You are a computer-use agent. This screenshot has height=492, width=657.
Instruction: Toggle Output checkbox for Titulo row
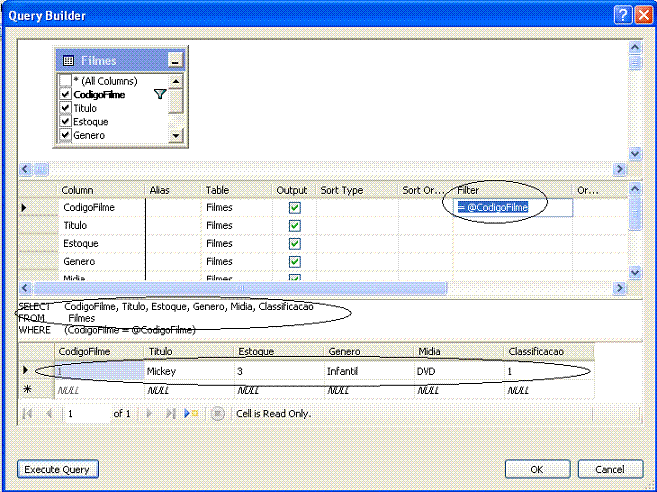295,225
